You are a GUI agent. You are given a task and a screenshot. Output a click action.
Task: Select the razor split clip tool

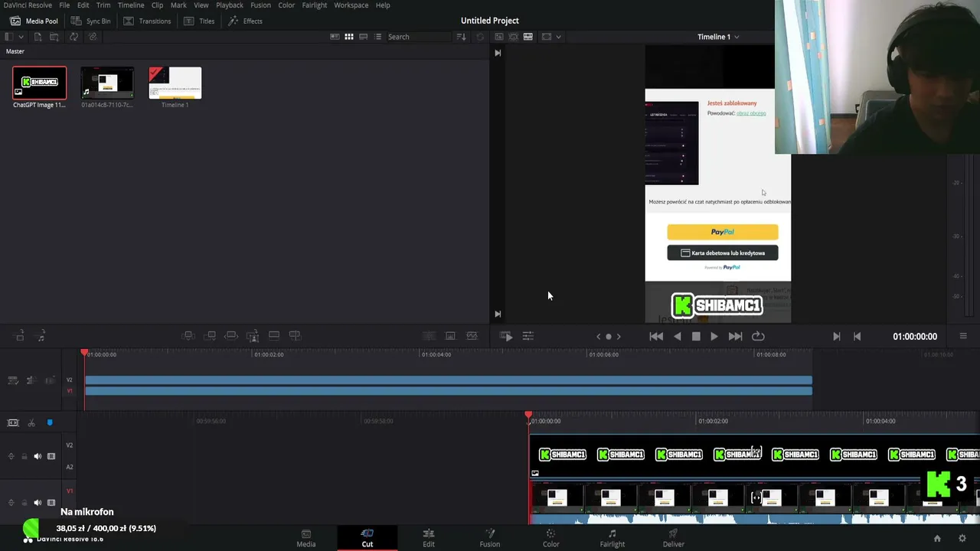click(x=31, y=422)
